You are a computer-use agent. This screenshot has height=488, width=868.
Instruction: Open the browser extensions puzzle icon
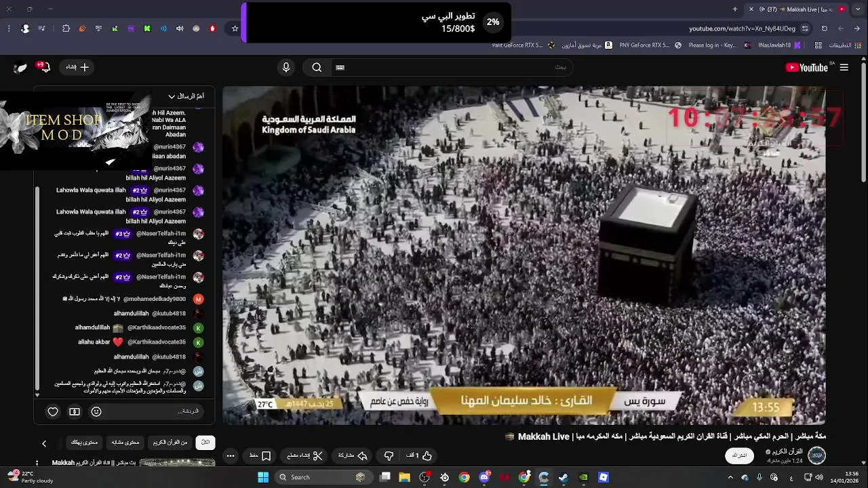click(x=66, y=28)
